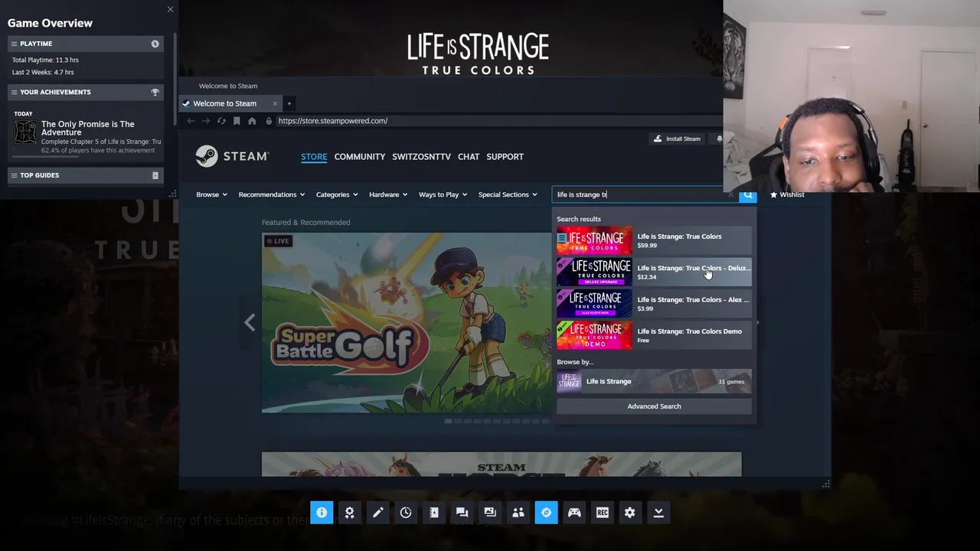Open the Achievements icon in overlay toolbar
Image resolution: width=980 pixels, height=551 pixels.
point(350,513)
